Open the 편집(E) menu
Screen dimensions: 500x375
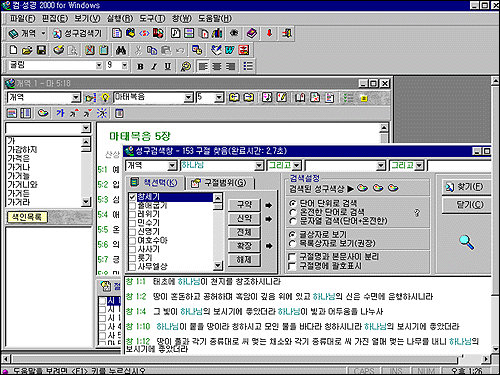(55, 19)
